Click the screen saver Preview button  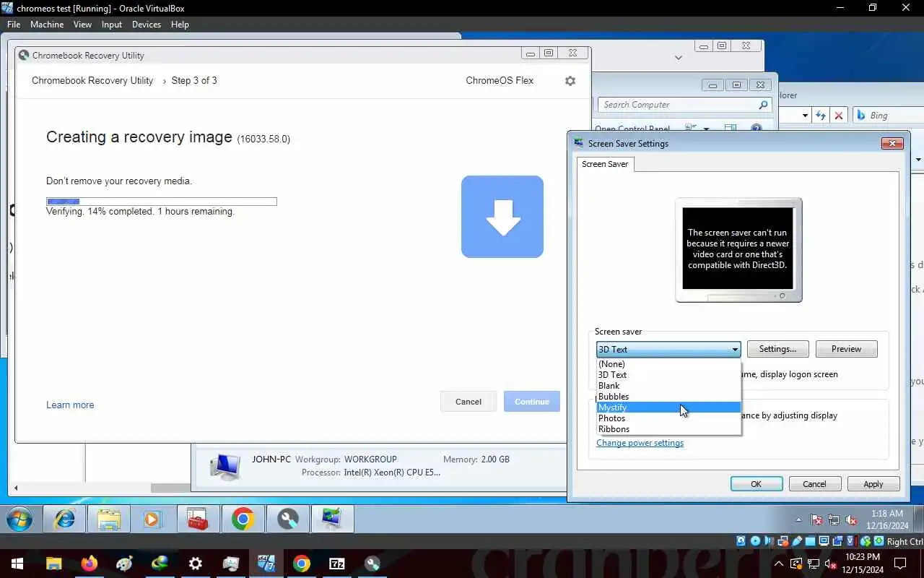point(846,349)
